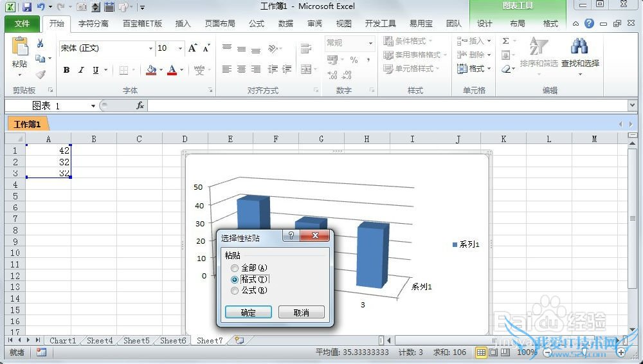Open the font size dropdown
643x364 pixels.
(180, 48)
